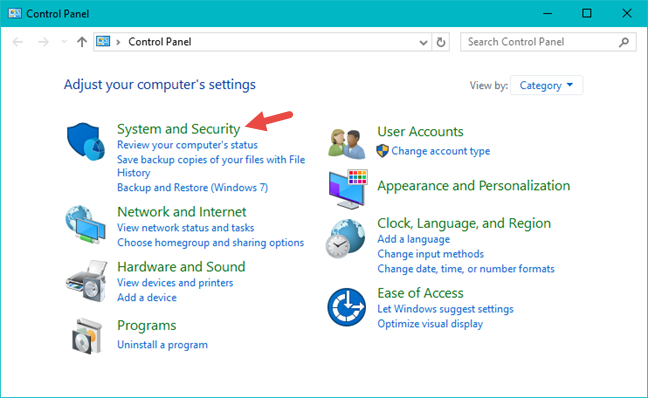Click the forward navigation arrow
Image resolution: width=648 pixels, height=398 pixels.
click(43, 42)
